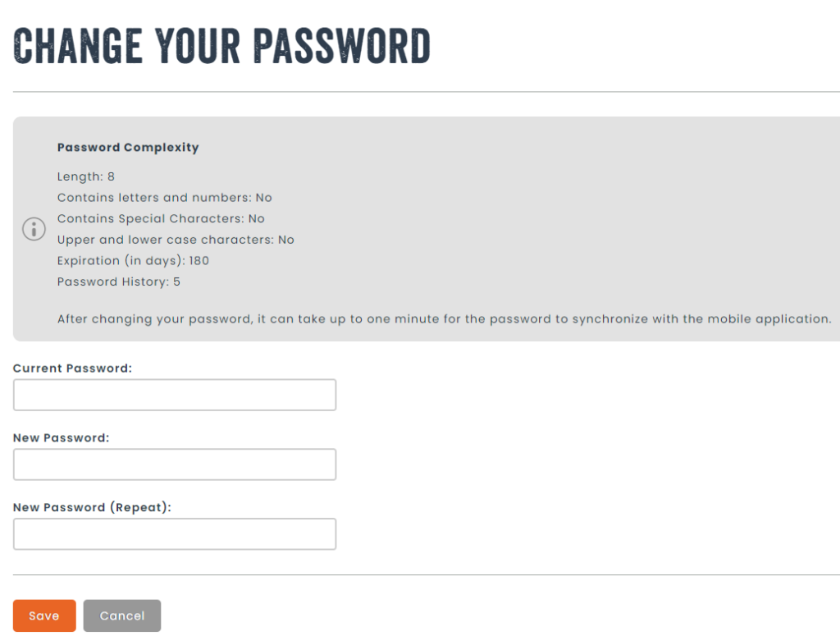Click the 'Contains letters and numbers' rule
Screen dimensions: 840x636
(x=164, y=198)
